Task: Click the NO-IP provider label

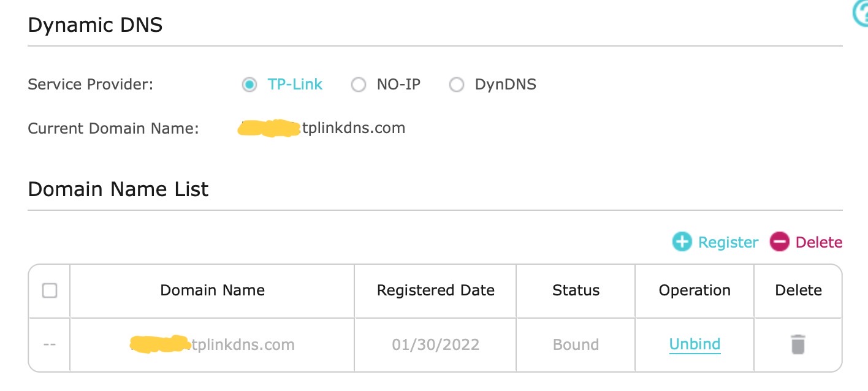Action: click(x=398, y=85)
